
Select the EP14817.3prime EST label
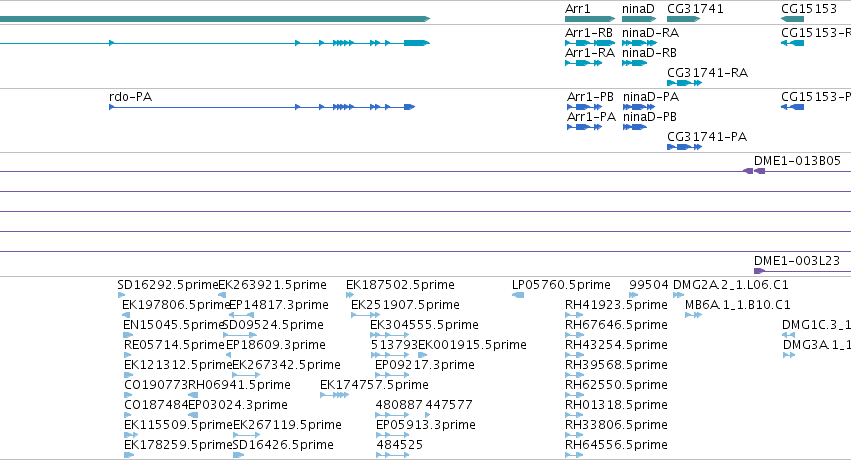coord(279,305)
